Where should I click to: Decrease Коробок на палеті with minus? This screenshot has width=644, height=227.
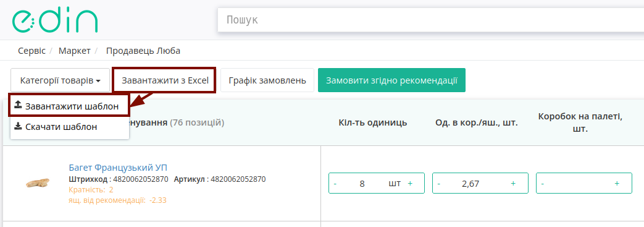[x=543, y=184]
